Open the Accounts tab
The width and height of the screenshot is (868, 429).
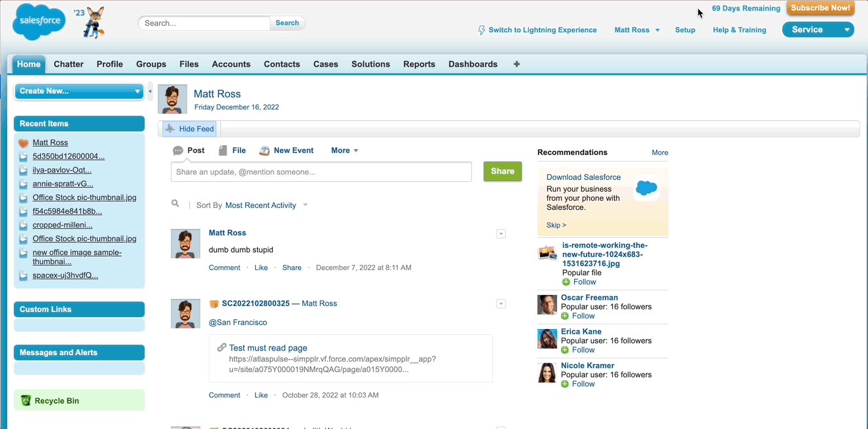point(231,64)
